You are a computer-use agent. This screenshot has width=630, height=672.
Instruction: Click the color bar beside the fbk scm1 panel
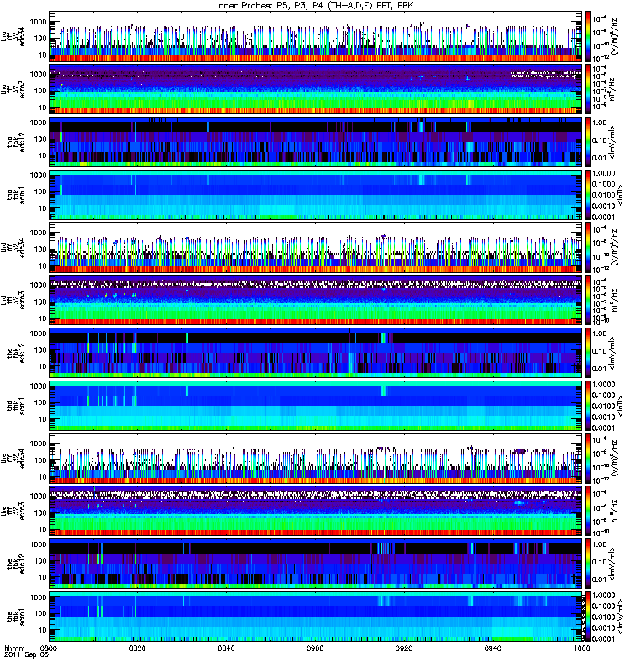[x=588, y=617]
